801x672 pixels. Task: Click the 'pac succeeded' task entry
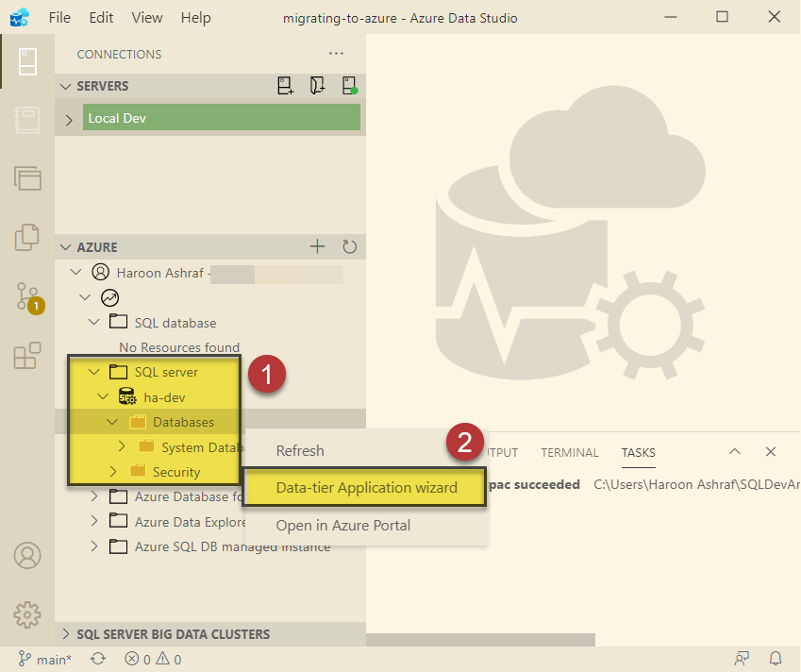click(x=534, y=484)
